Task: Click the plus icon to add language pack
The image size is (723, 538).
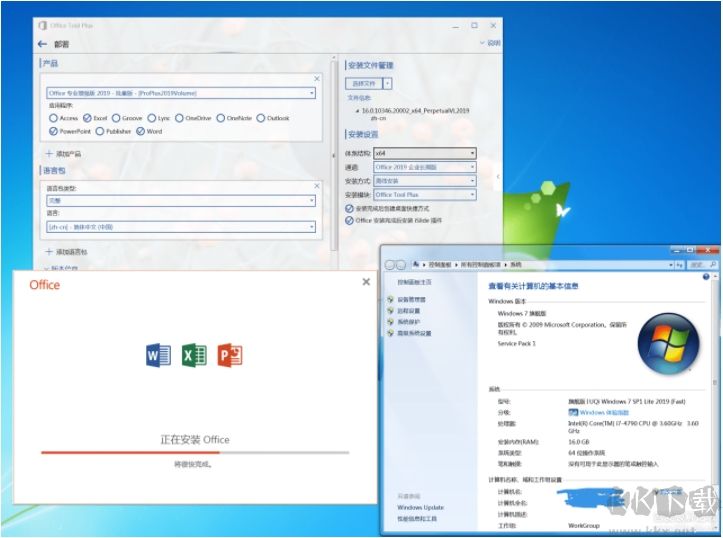Action: [49, 252]
